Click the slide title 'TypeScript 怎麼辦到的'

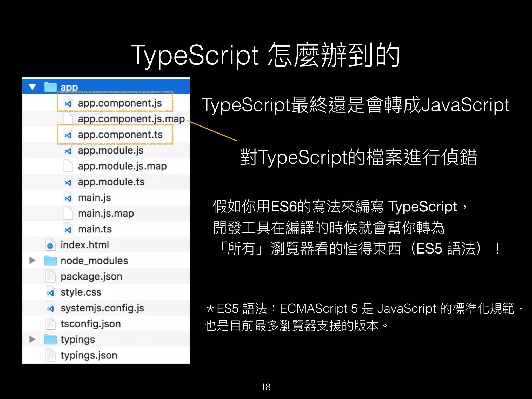(265, 55)
